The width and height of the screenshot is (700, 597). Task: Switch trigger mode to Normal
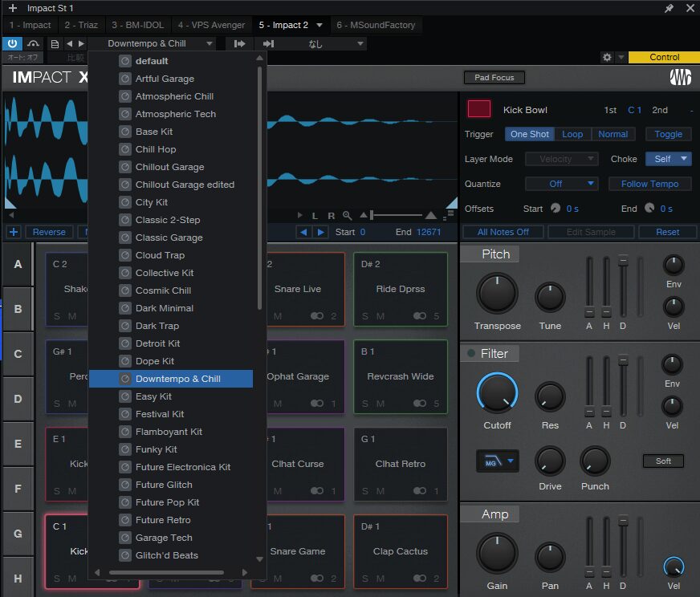pyautogui.click(x=613, y=134)
